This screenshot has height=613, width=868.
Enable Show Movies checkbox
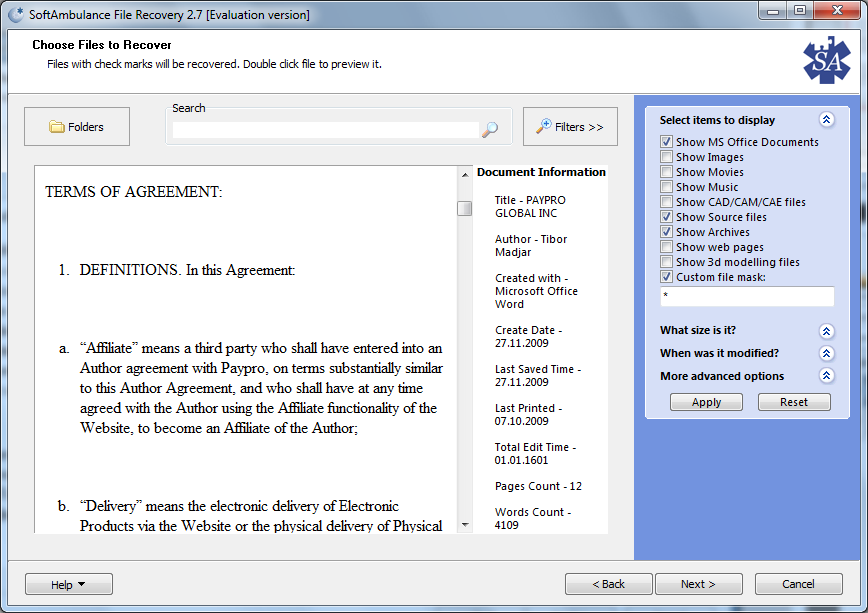pyautogui.click(x=666, y=172)
